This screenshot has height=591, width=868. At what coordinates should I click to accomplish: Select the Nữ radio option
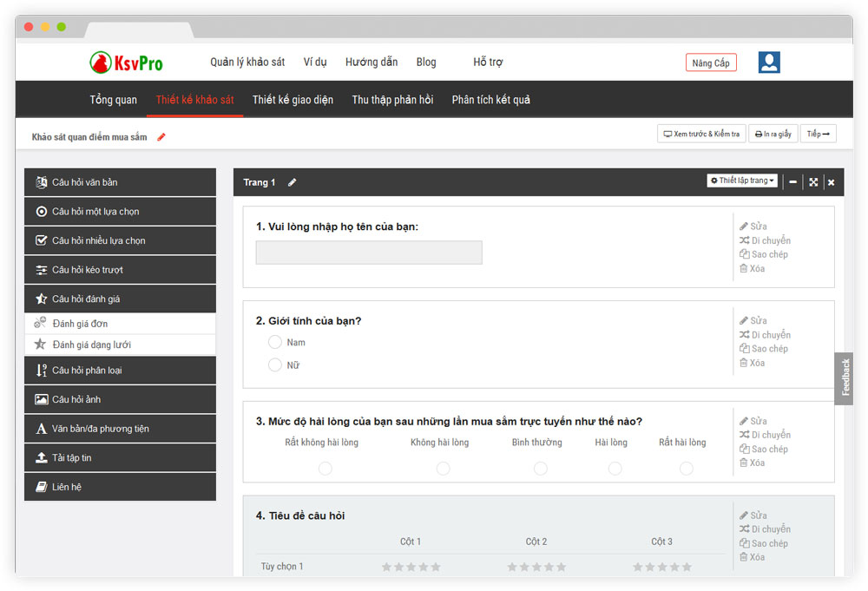tap(275, 364)
